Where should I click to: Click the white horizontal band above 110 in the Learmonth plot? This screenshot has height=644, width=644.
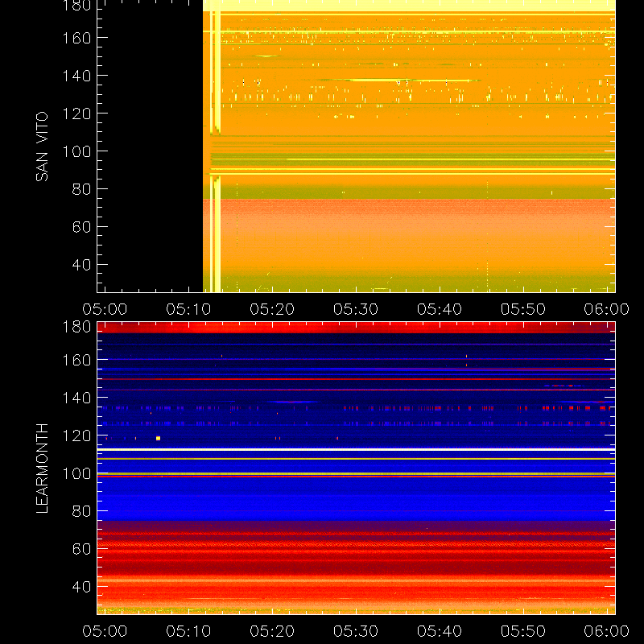tap(356, 450)
